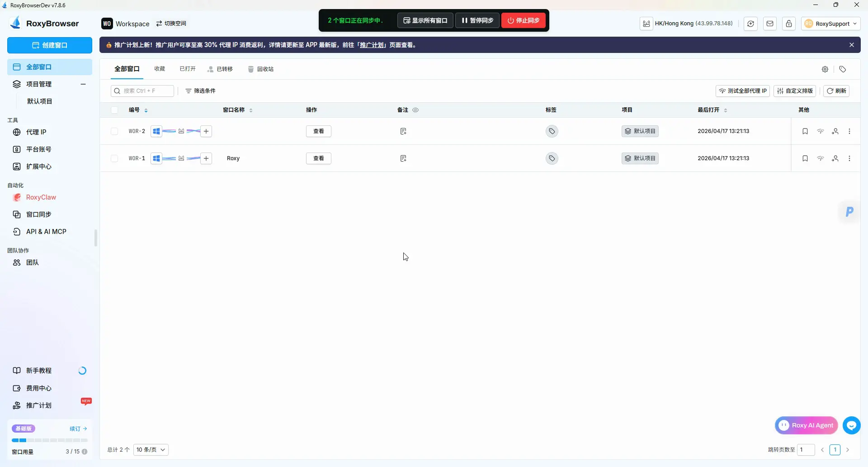Image resolution: width=868 pixels, height=467 pixels.
Task: Collapse the 项目管理 section in the sidebar
Action: 83,84
